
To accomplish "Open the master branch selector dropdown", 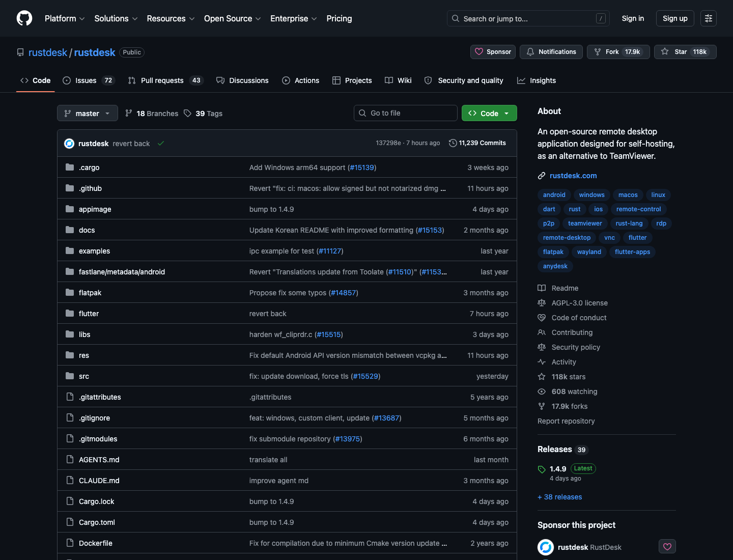I will pyautogui.click(x=88, y=113).
